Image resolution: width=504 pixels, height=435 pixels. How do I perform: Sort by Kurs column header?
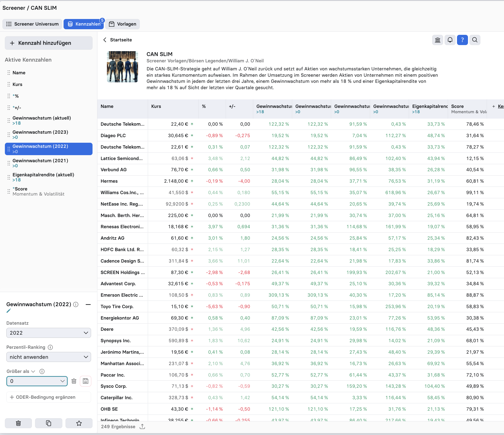[x=173, y=109]
